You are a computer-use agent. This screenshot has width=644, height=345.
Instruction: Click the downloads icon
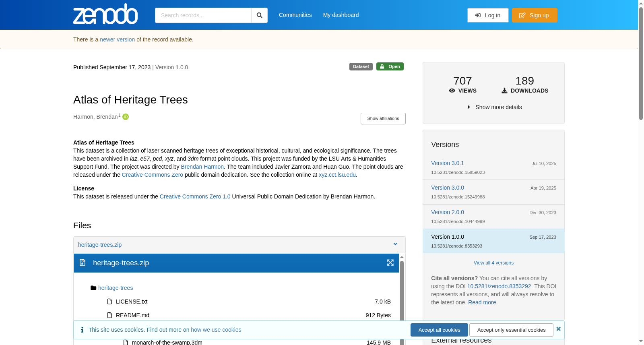pyautogui.click(x=504, y=91)
